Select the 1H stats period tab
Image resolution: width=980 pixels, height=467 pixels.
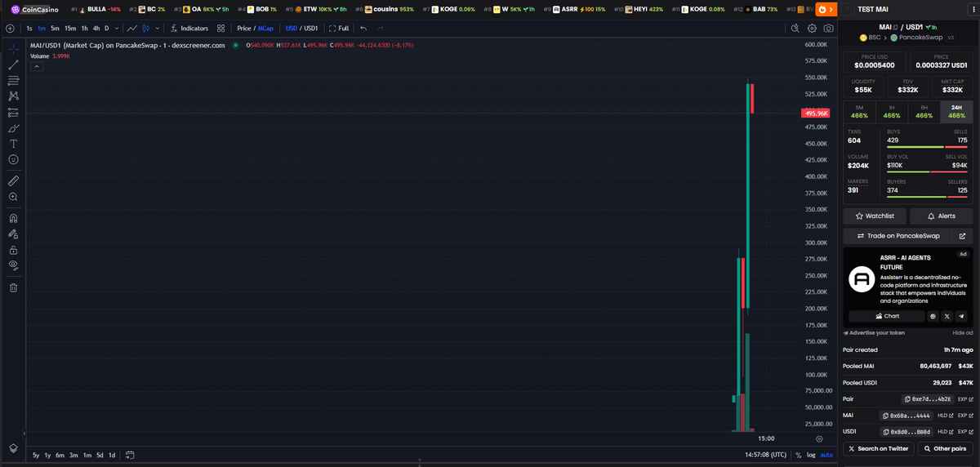(892, 112)
